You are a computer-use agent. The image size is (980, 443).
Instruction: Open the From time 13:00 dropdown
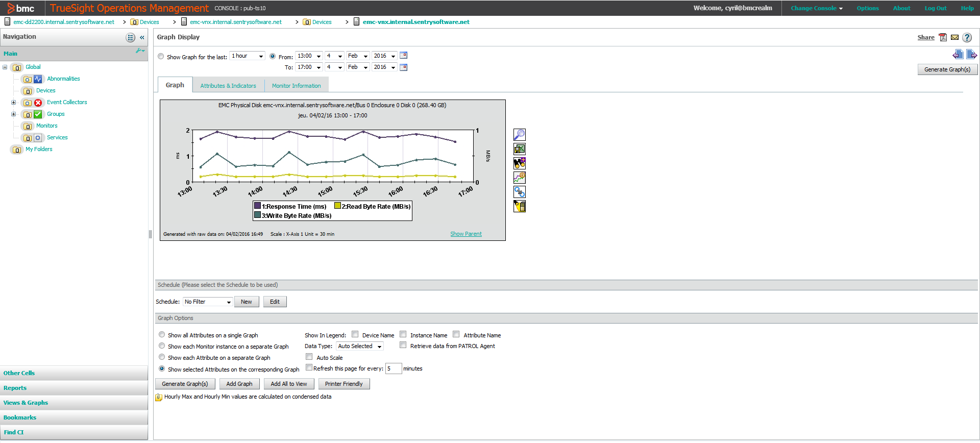pos(309,56)
